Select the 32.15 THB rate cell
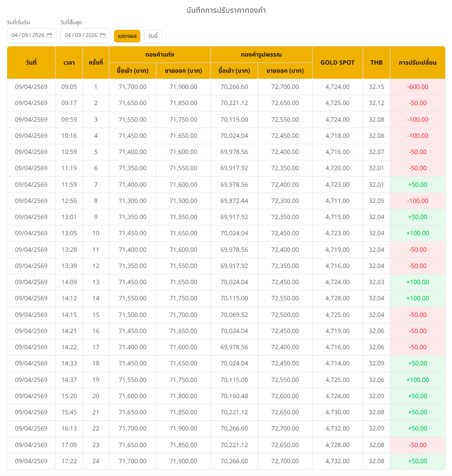The width and height of the screenshot is (452, 476). 376,87
